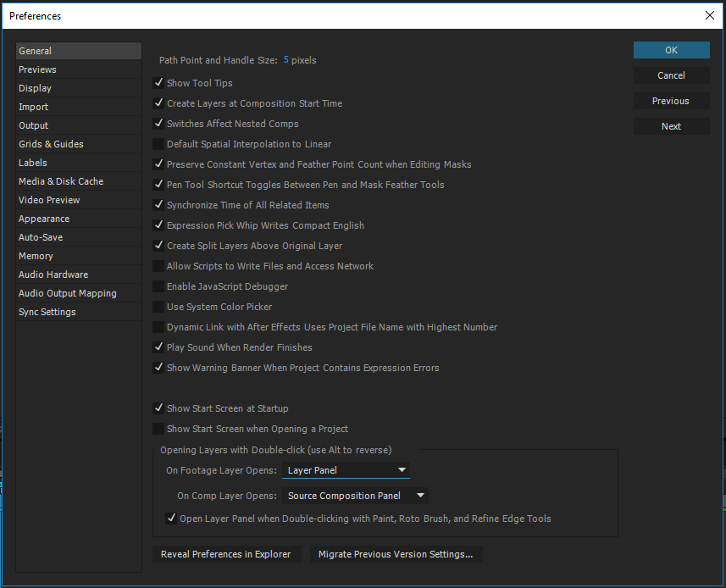The width and height of the screenshot is (726, 588).
Task: Toggle the Show Tool Tips checkbox
Action: 158,83
